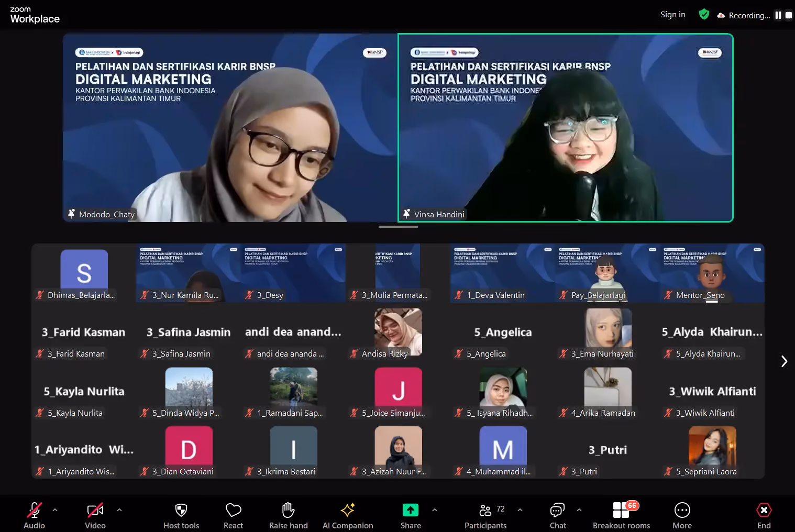Click the muted mic icon beside 3_Desy
This screenshot has height=532, width=795.
pyautogui.click(x=249, y=295)
